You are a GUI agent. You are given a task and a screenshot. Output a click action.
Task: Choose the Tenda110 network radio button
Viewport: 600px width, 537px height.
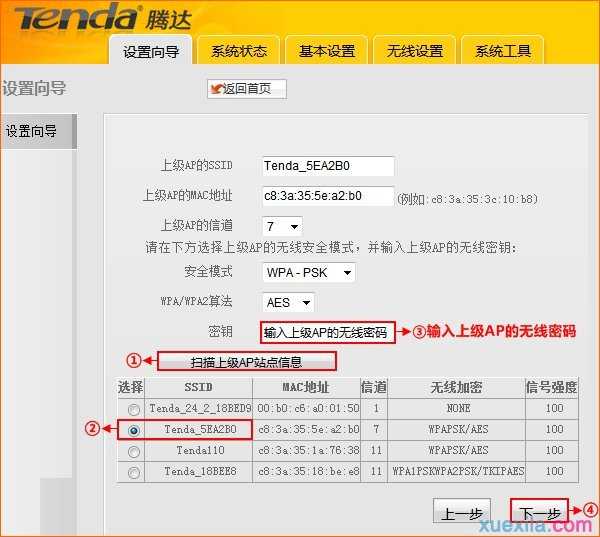[x=134, y=451]
